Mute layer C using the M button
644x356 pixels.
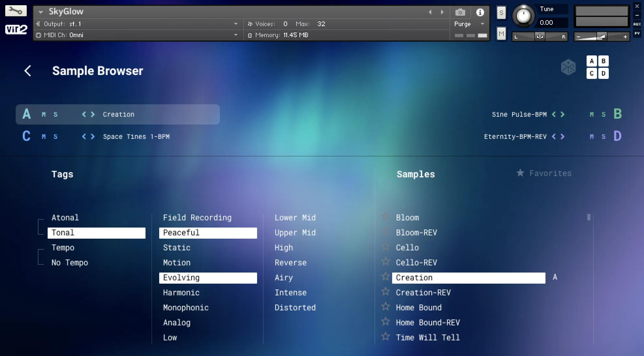pyautogui.click(x=43, y=136)
